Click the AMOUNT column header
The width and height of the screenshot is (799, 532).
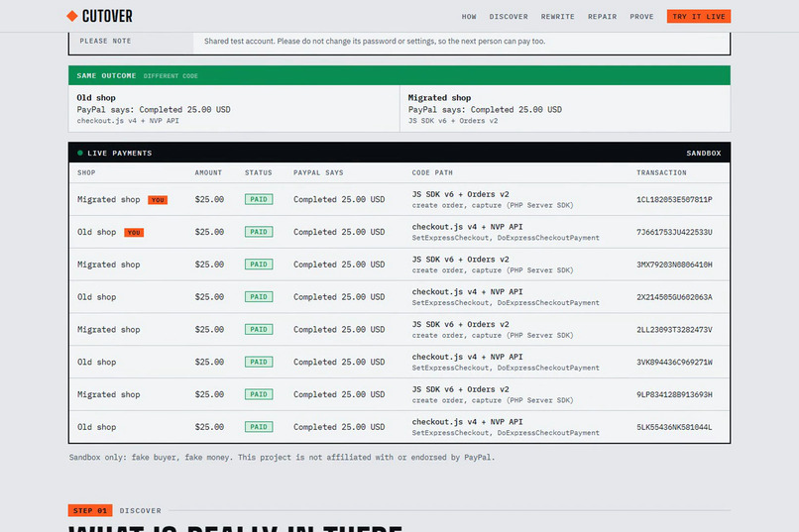(x=208, y=172)
